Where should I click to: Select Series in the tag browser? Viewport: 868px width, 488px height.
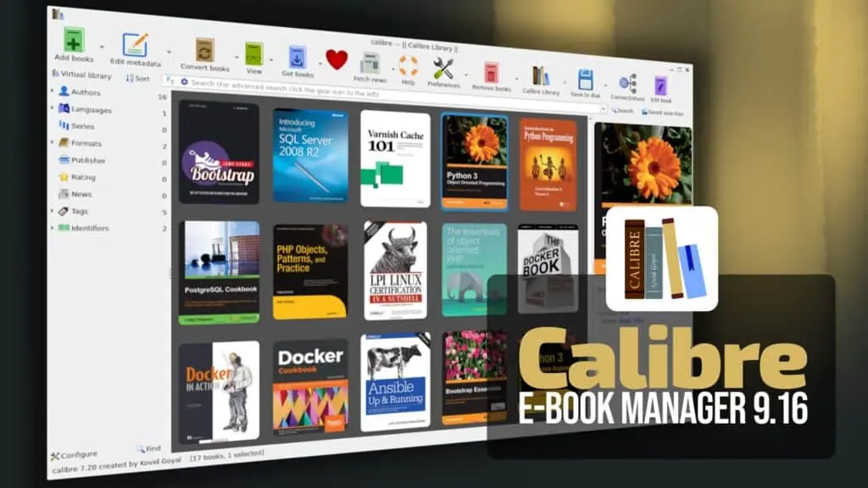click(76, 125)
